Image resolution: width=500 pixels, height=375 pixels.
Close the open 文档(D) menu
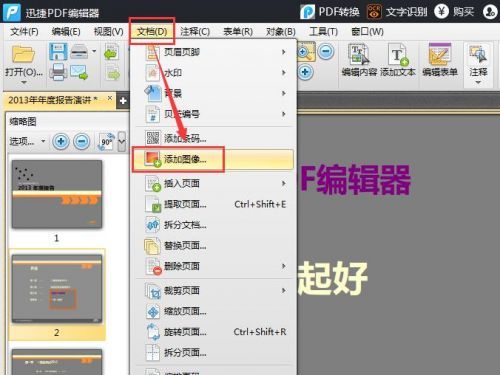(x=152, y=32)
